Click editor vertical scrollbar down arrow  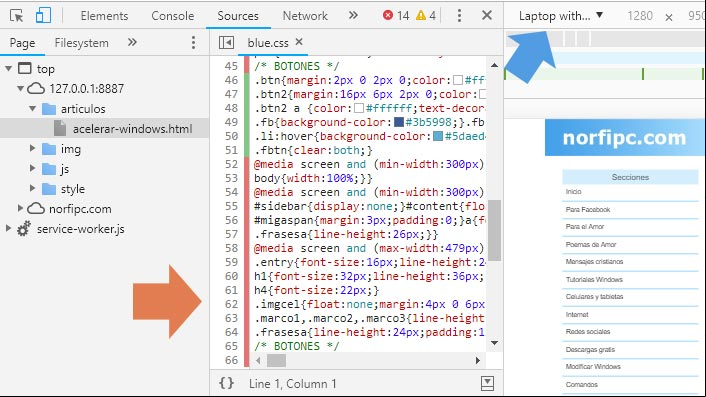(x=494, y=343)
